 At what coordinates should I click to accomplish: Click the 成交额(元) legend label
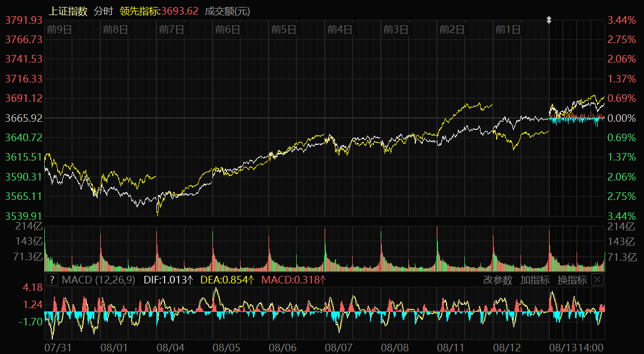point(228,11)
